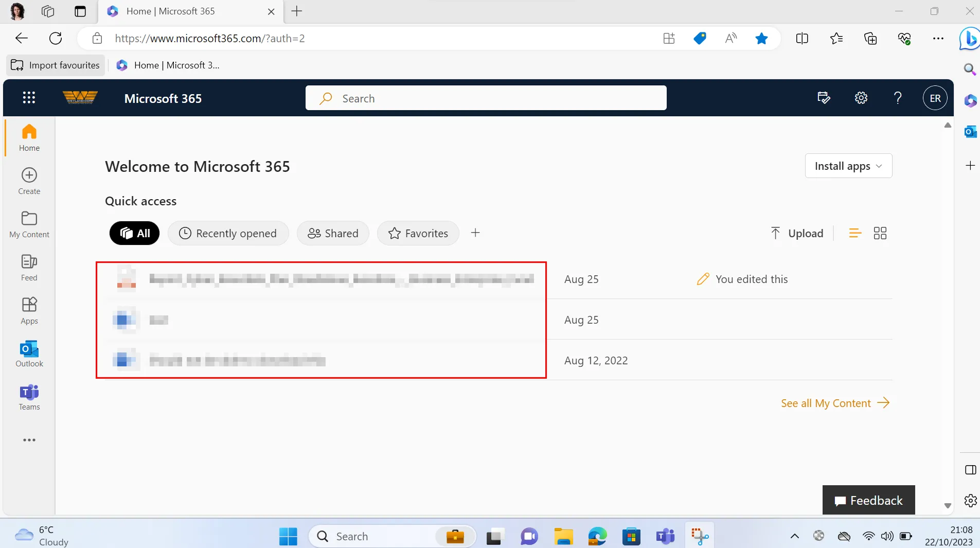Open Browser essentials heart icon
The image size is (980, 548).
pos(904,38)
